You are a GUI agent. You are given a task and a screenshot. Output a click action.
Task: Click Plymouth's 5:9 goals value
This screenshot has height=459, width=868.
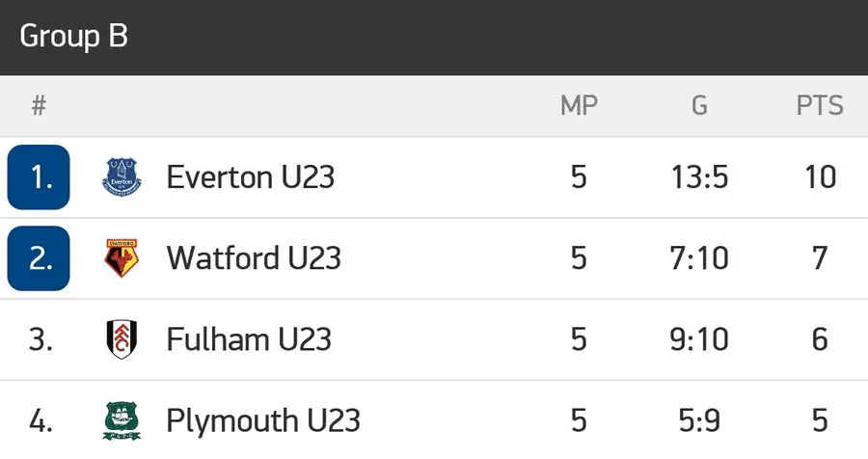pos(699,421)
